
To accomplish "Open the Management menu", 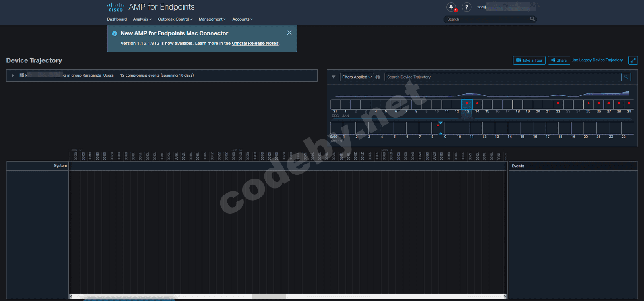I will click(x=212, y=19).
